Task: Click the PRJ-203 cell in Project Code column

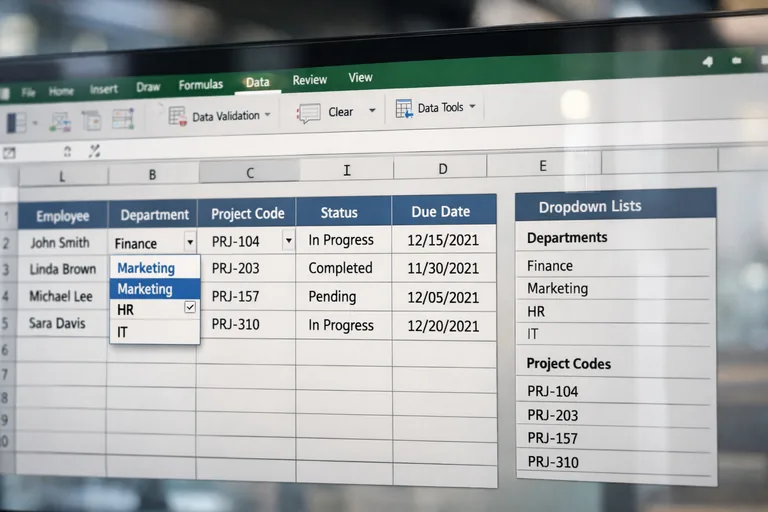Action: pyautogui.click(x=246, y=268)
